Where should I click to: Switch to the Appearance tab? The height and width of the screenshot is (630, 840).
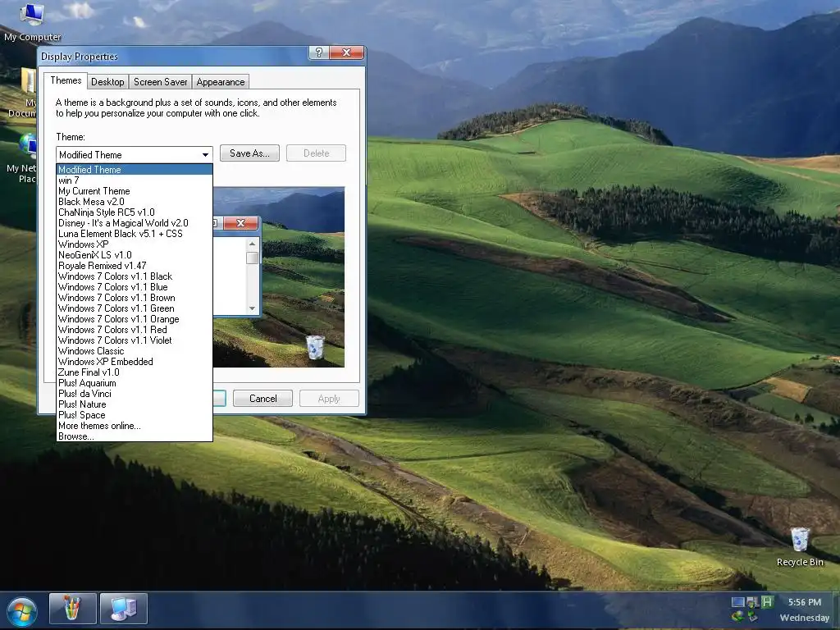click(220, 82)
